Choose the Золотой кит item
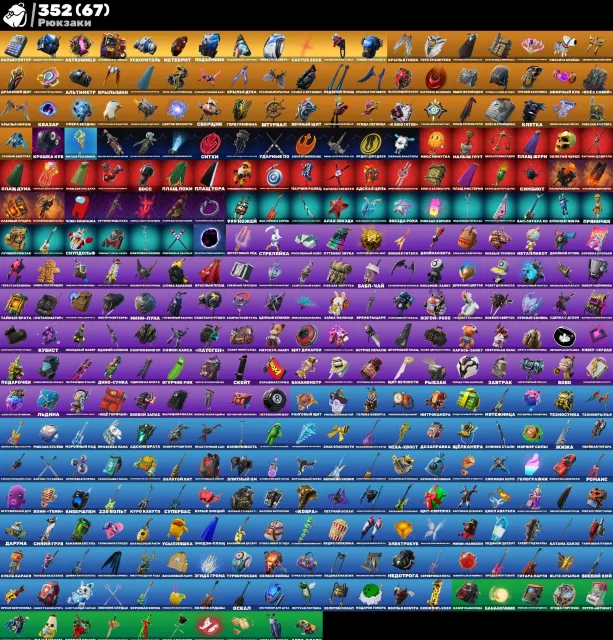The width and height of the screenshot is (613, 640). coord(177,466)
